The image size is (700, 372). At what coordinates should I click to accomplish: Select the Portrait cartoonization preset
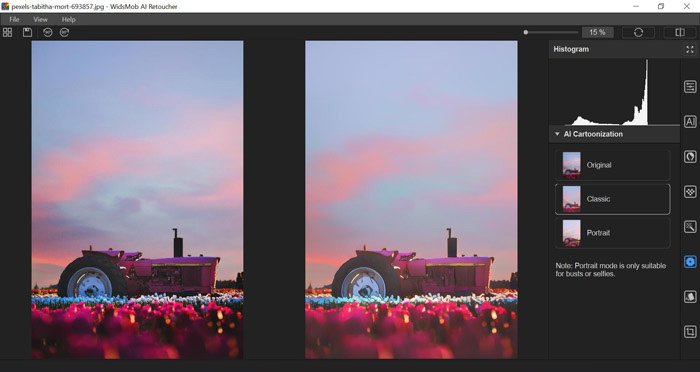click(612, 233)
